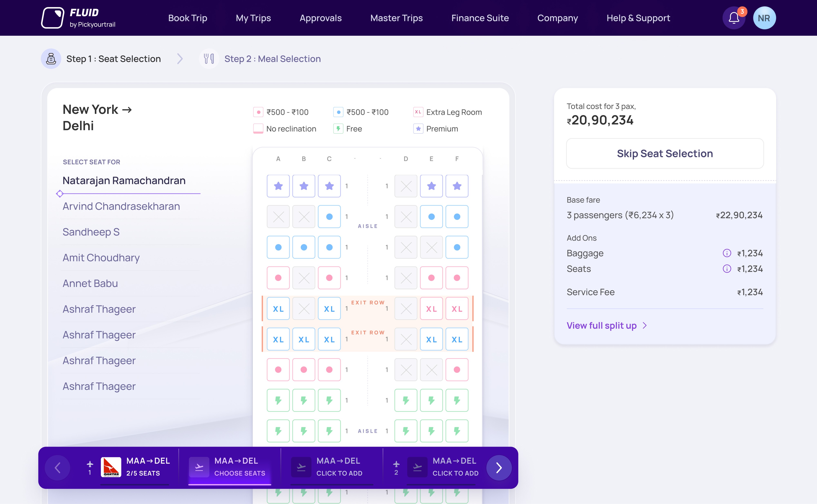Open the notifications bell icon
Screen dimensions: 817x504
pos(734,18)
